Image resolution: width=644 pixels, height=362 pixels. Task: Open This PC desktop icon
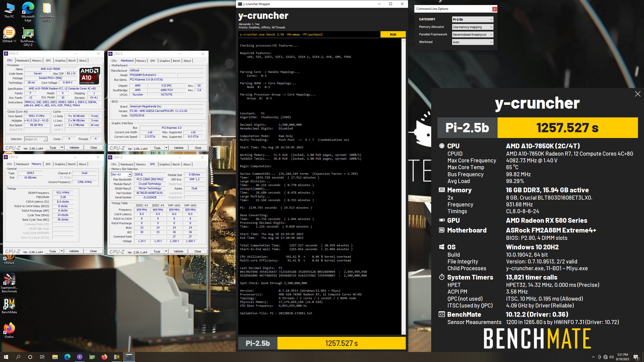pos(9,11)
